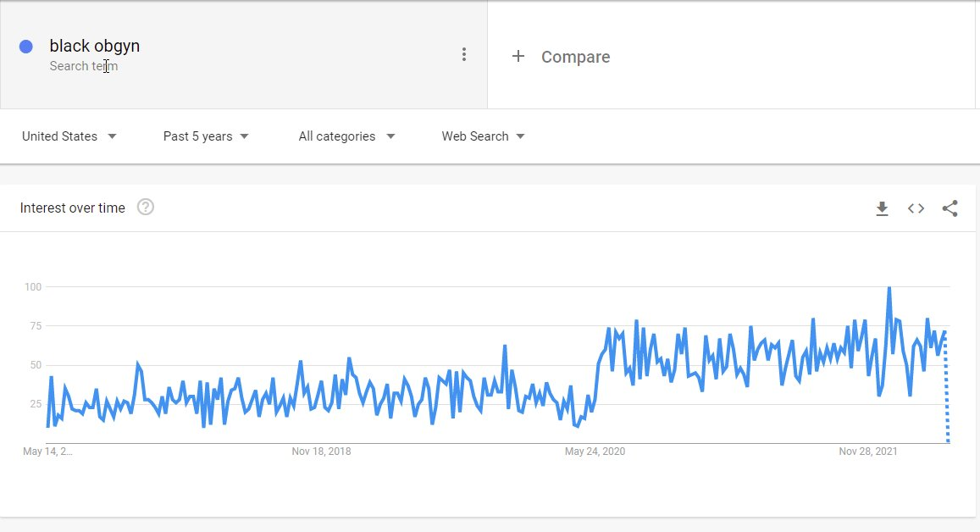Viewport: 980px width, 532px height.
Task: Select the peak point at 100 on the chart
Action: tap(889, 287)
